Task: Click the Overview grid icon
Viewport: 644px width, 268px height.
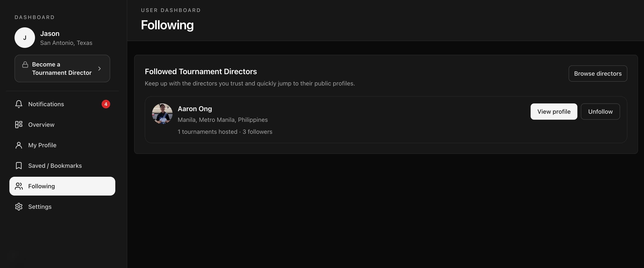Action: [x=19, y=125]
